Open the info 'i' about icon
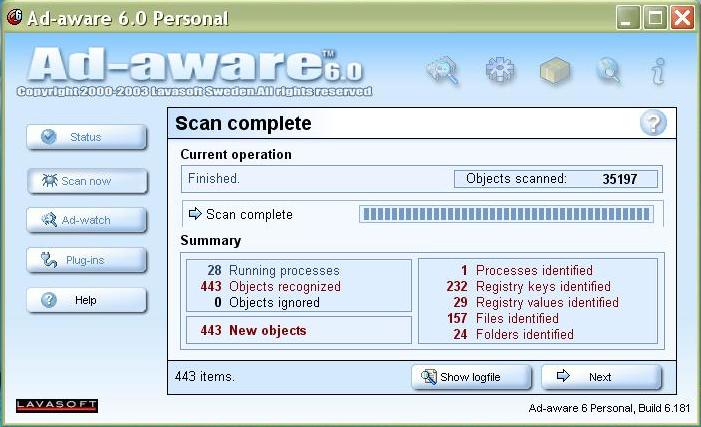The height and width of the screenshot is (427, 701). tap(658, 71)
